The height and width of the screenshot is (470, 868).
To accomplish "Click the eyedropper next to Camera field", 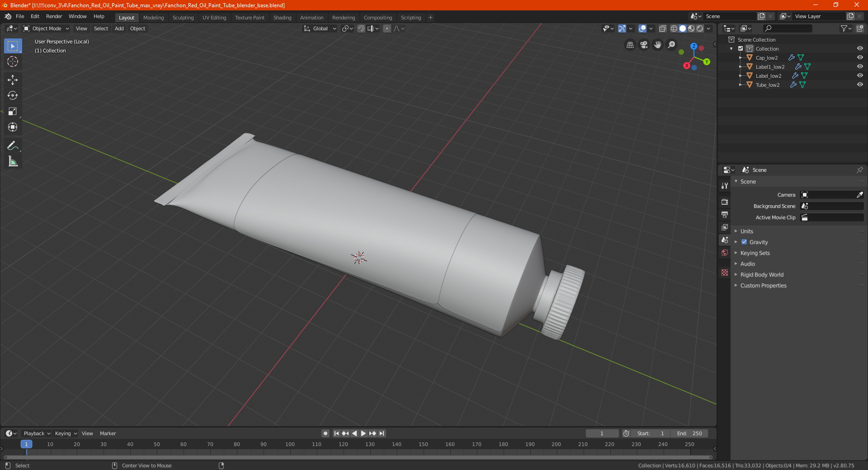I will pyautogui.click(x=859, y=195).
